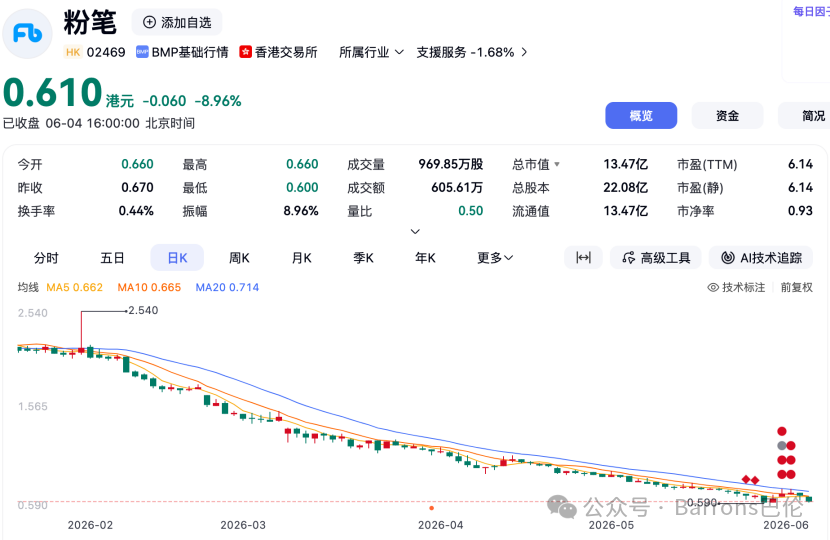The height and width of the screenshot is (540, 830).
Task: Click the MA10 0.665 indicator
Action: [149, 287]
